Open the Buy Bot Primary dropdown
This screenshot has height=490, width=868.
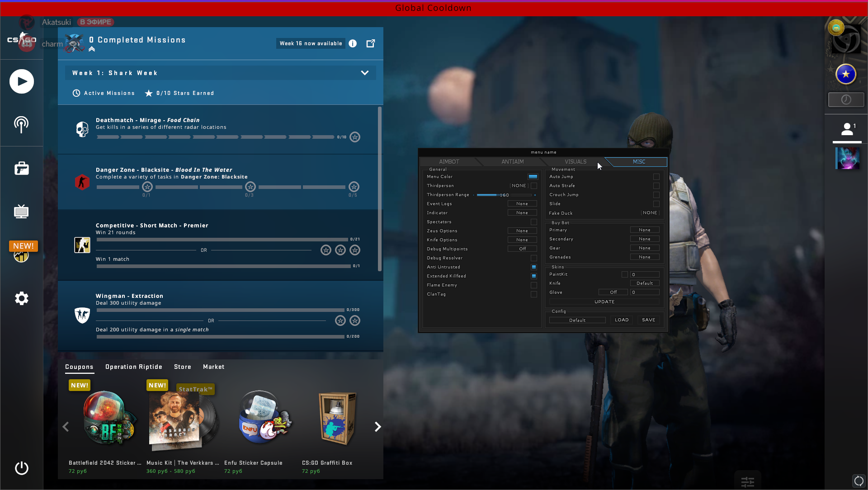pos(645,230)
